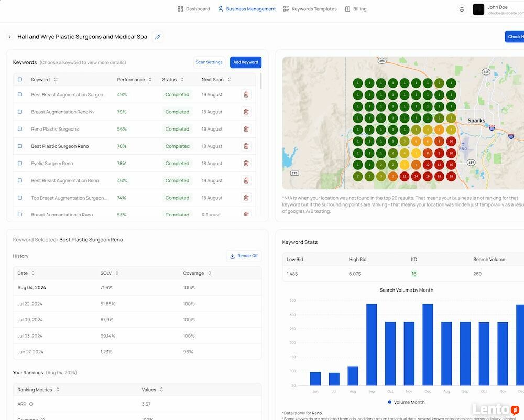
Task: Go to Keywords Templates tab
Action: [310, 9]
